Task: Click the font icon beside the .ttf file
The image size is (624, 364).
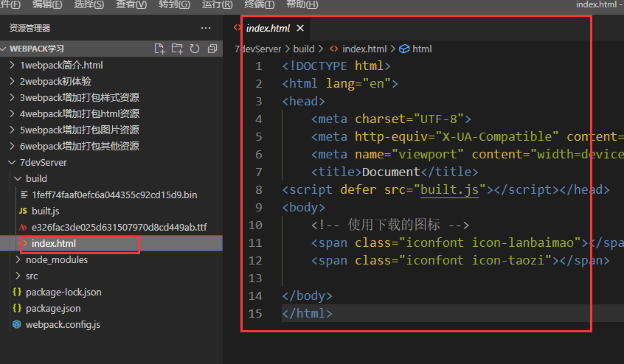Action: [23, 227]
